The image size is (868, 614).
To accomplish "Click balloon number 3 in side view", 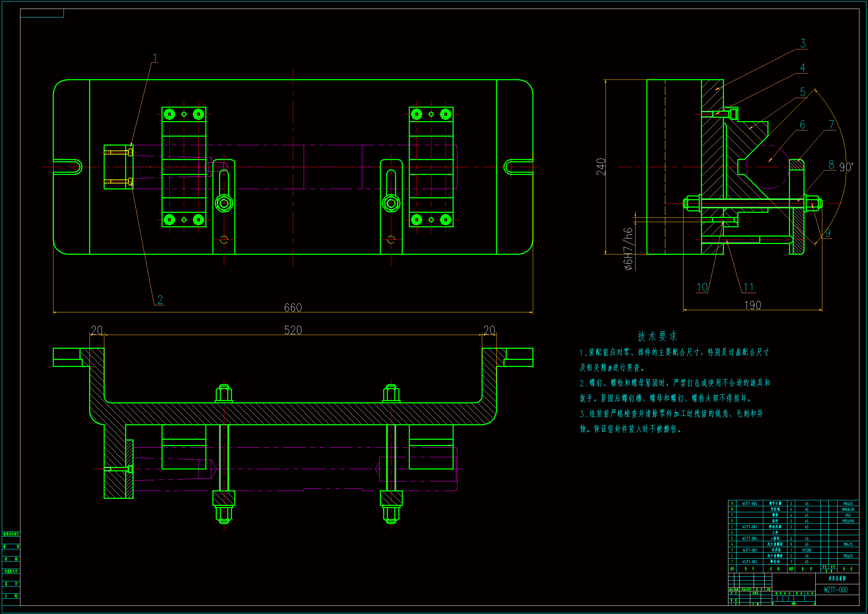I will (803, 43).
